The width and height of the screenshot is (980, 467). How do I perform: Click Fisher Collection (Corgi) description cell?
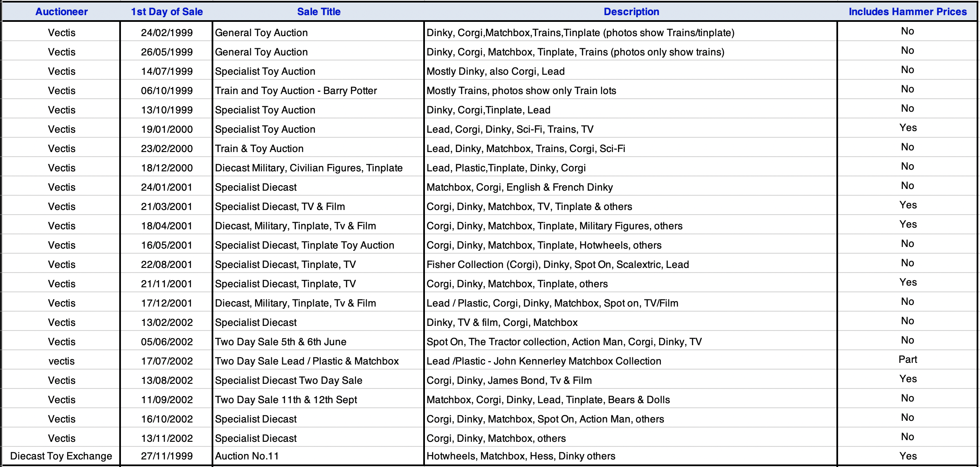click(x=558, y=265)
